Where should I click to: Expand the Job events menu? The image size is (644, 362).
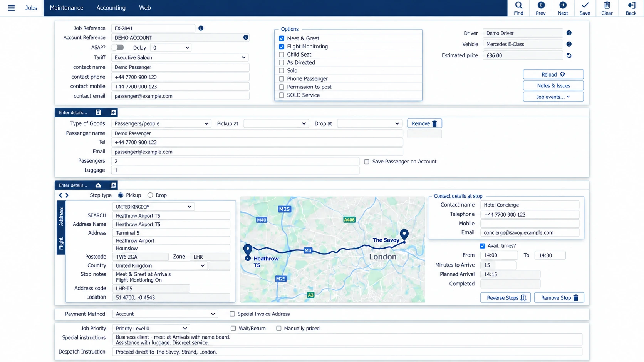click(x=553, y=97)
